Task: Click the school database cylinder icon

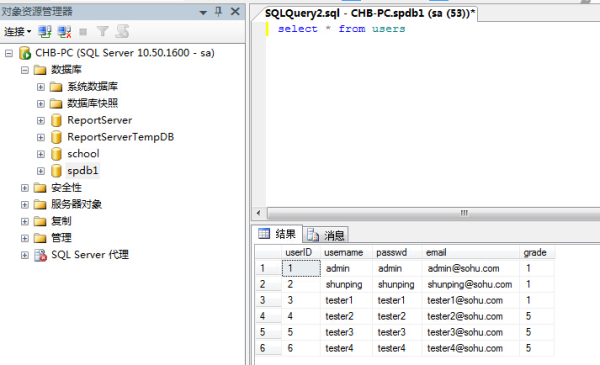Action: (x=56, y=154)
